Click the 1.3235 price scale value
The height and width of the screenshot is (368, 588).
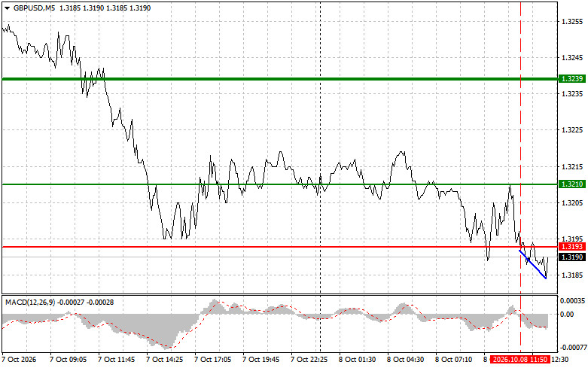click(x=572, y=93)
